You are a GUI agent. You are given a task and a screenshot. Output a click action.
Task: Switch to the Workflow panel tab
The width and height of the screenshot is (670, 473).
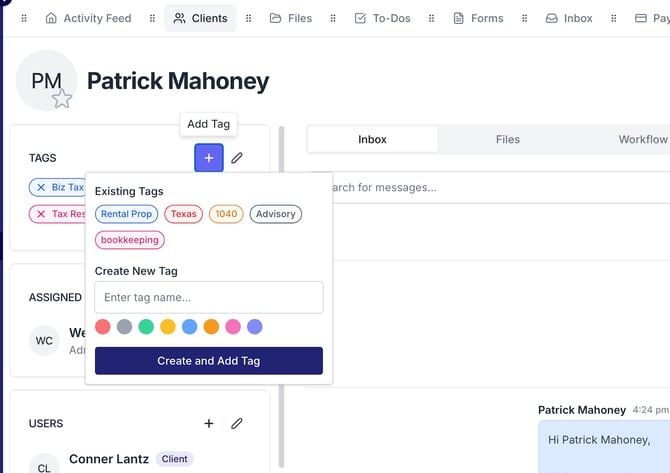(x=641, y=139)
